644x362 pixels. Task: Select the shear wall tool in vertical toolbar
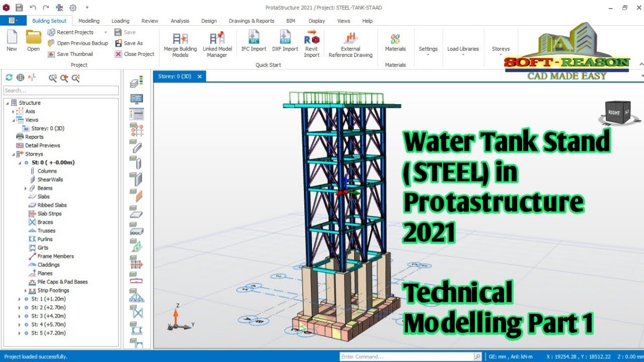coord(136,178)
